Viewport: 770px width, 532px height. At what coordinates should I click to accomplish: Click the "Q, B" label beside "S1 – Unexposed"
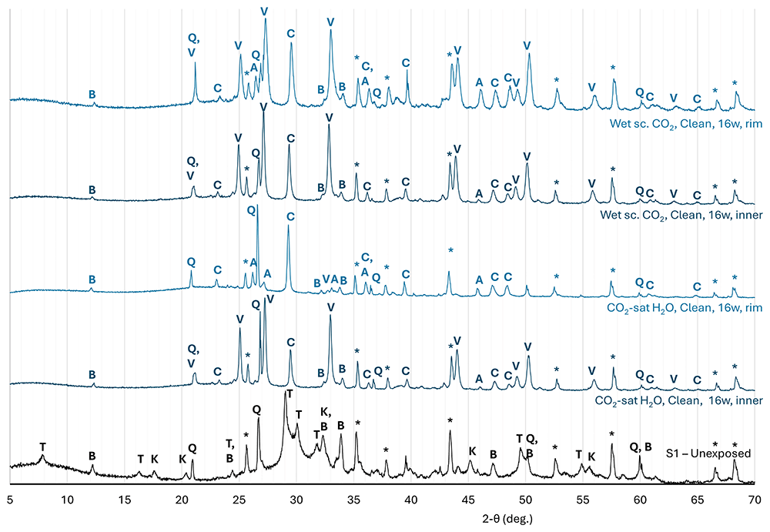(641, 447)
